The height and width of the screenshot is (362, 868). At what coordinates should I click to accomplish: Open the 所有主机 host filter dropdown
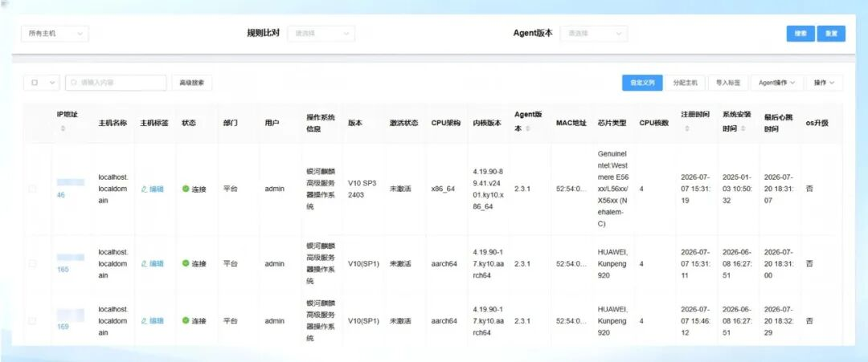[x=55, y=34]
